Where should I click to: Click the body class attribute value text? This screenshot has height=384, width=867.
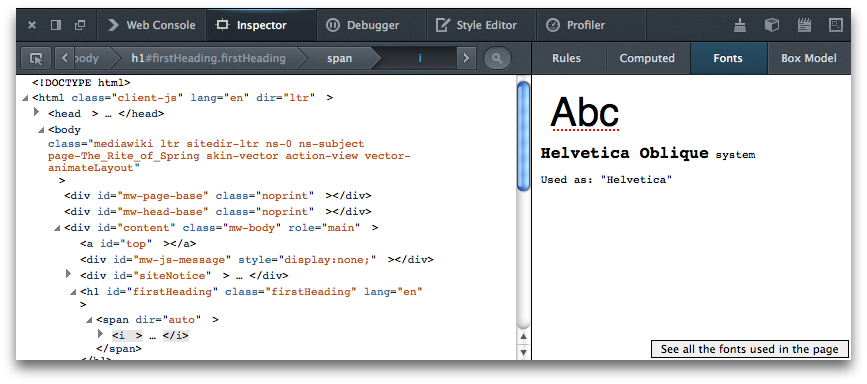click(229, 155)
